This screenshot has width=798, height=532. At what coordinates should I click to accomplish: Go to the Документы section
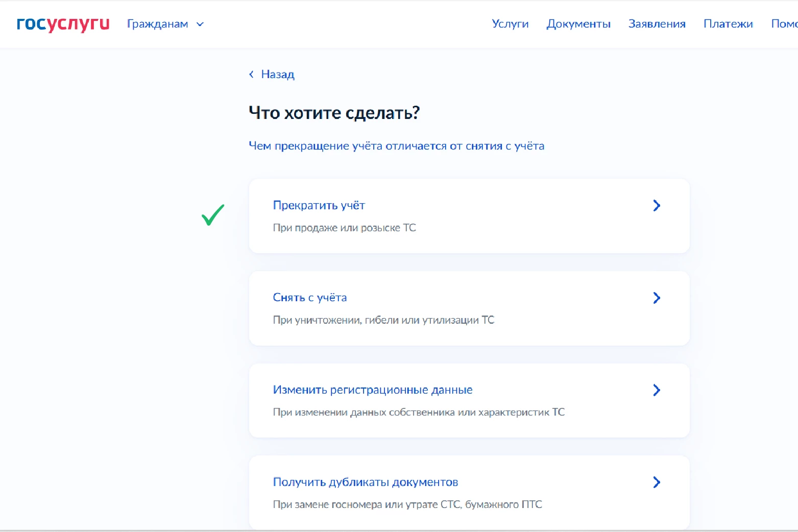click(x=578, y=24)
